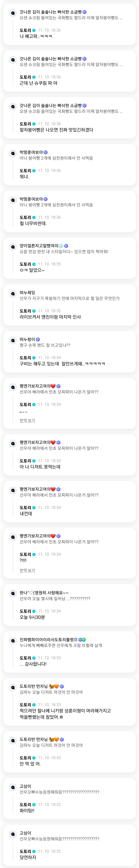Tap the badge icon after 떠누렁이 username
This screenshot has width=139, height=868.
[x=38, y=339]
